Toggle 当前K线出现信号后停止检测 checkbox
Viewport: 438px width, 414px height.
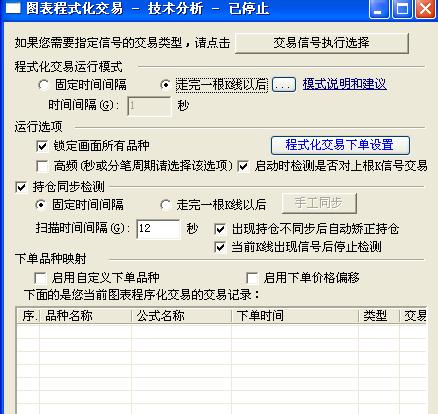[220, 247]
